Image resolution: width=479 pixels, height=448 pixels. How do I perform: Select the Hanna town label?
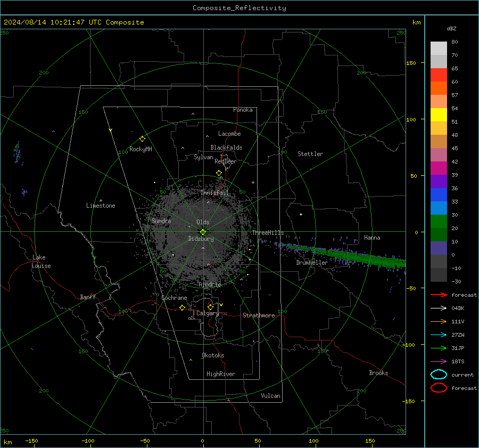point(372,238)
